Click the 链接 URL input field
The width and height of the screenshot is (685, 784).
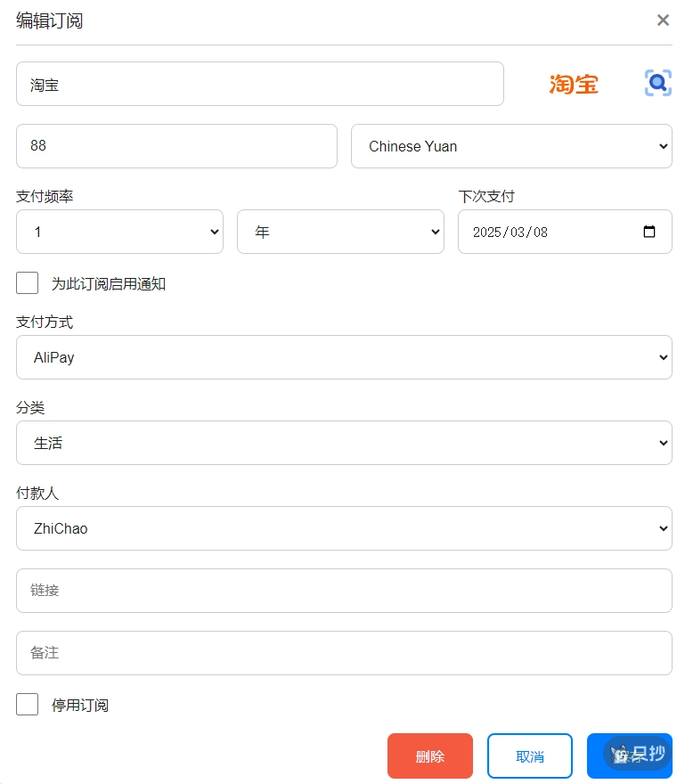click(x=344, y=591)
